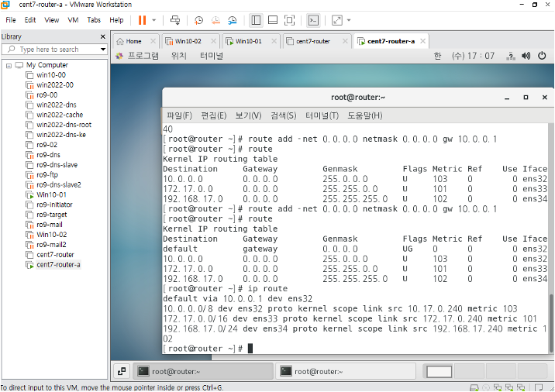Click the volume speaker icon in panel

pyautogui.click(x=526, y=56)
